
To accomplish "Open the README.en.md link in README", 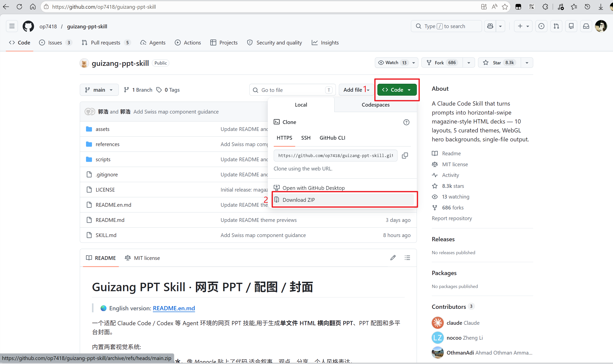I will [x=174, y=308].
